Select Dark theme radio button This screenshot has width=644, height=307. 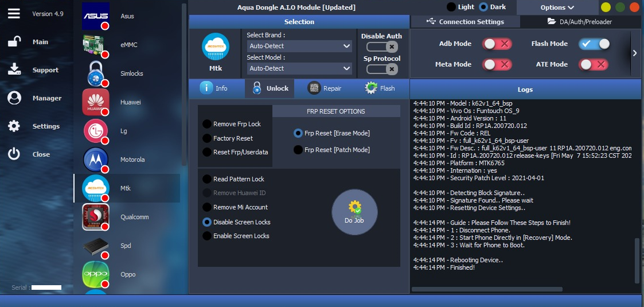pos(483,7)
